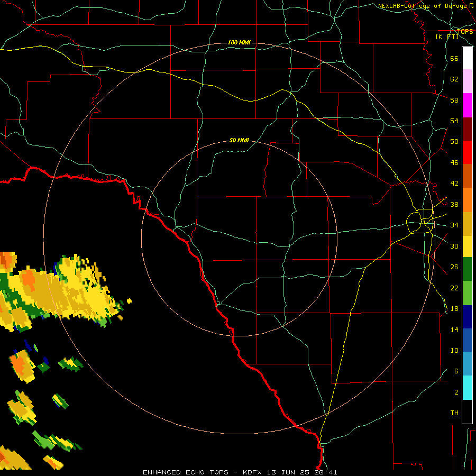The image size is (476, 476).
Task: Click the '14' legend value
Action: click(454, 329)
